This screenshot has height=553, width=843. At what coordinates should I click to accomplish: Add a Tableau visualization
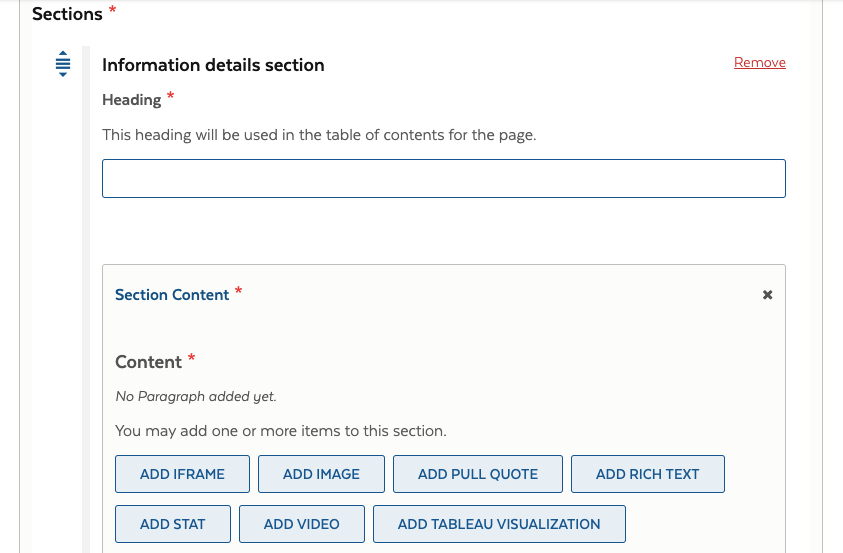[499, 524]
